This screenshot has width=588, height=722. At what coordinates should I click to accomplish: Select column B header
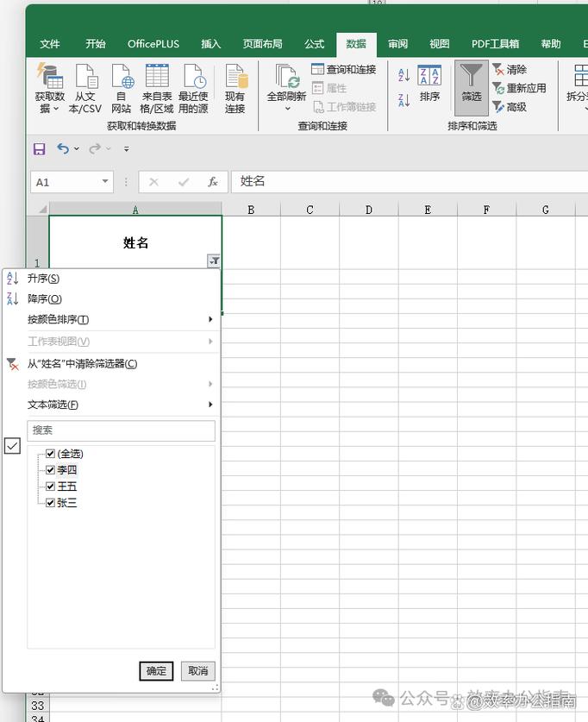click(x=251, y=210)
